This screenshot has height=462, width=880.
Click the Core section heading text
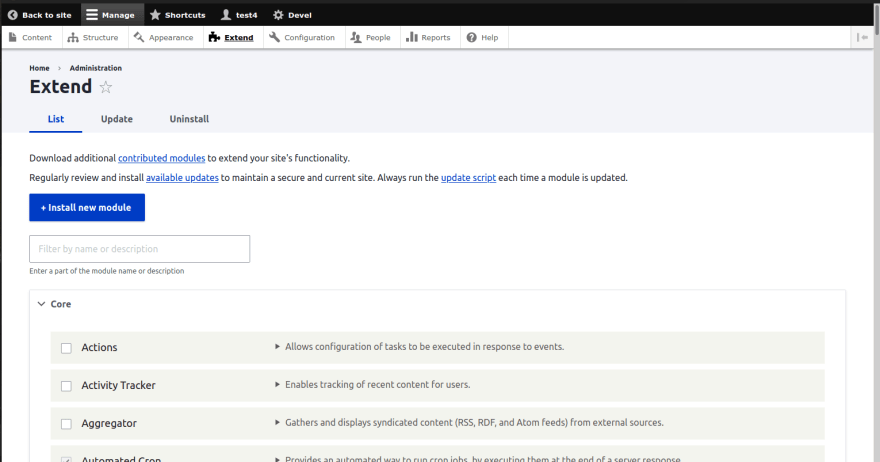point(61,304)
